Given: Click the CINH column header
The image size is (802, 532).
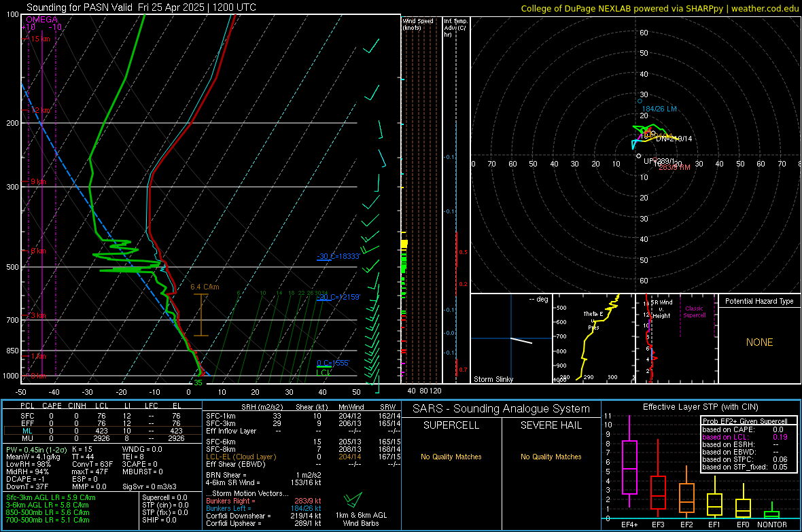Looking at the screenshot, I should [x=77, y=406].
